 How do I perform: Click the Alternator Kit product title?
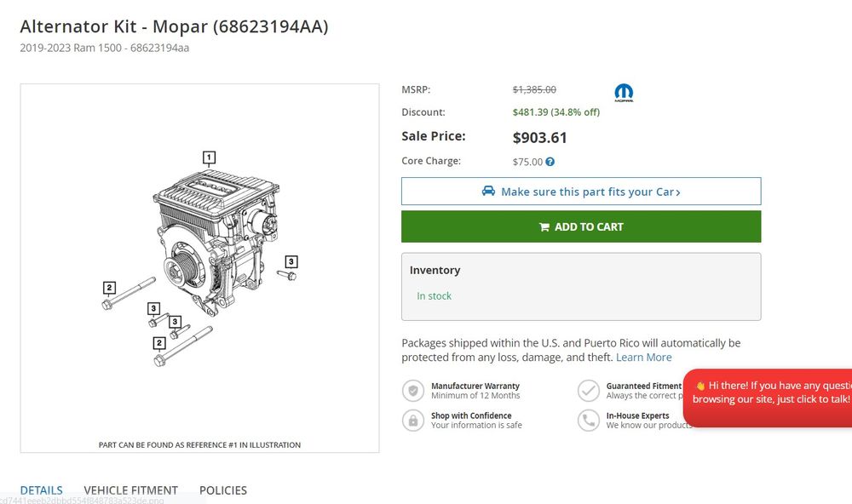coord(174,26)
